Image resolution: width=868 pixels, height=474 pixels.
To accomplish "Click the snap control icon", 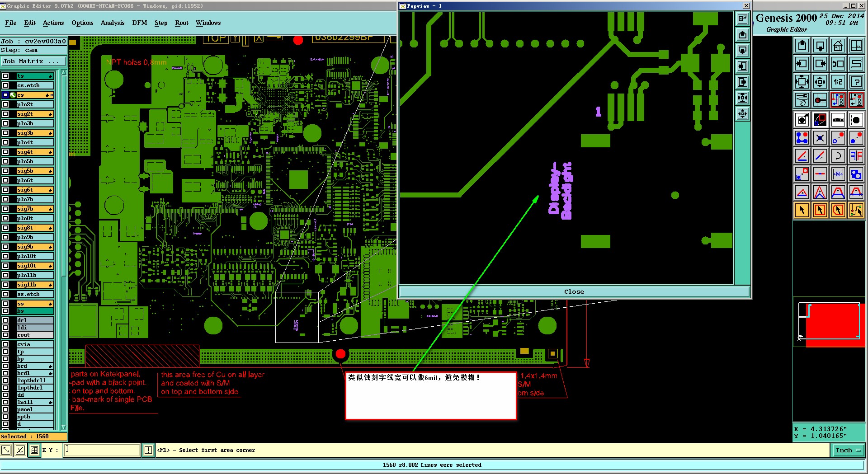I will (820, 100).
